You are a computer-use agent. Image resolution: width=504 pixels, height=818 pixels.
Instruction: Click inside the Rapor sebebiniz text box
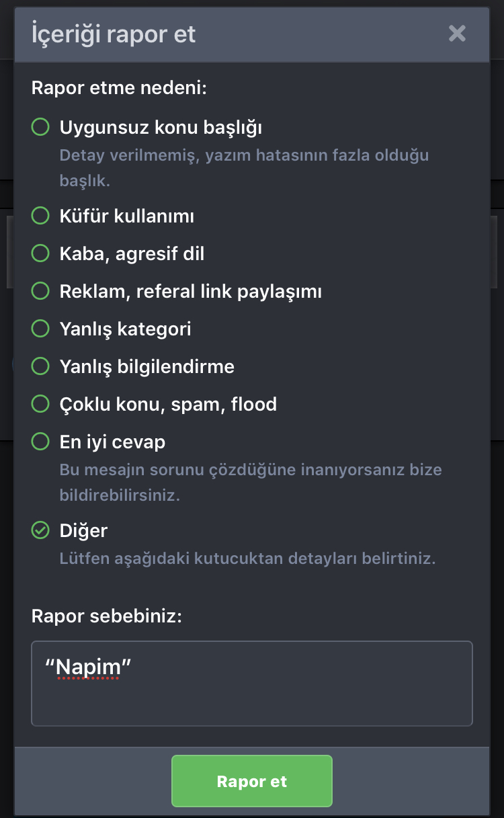252,684
